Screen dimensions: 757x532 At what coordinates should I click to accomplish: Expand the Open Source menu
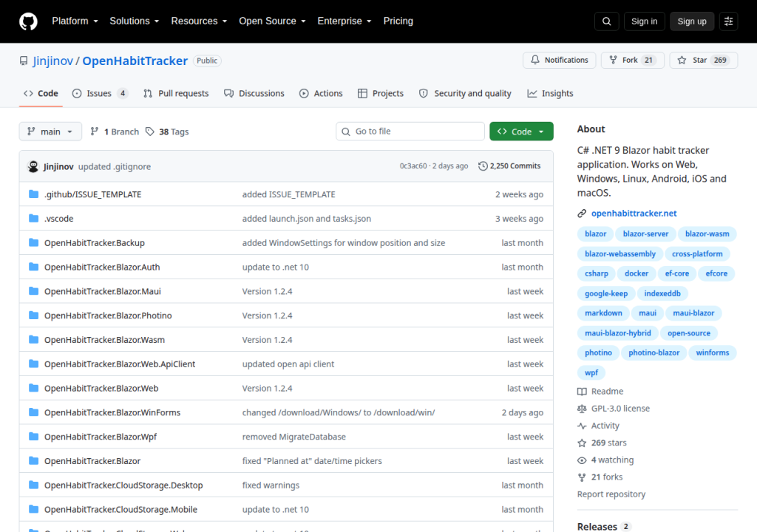(x=272, y=21)
